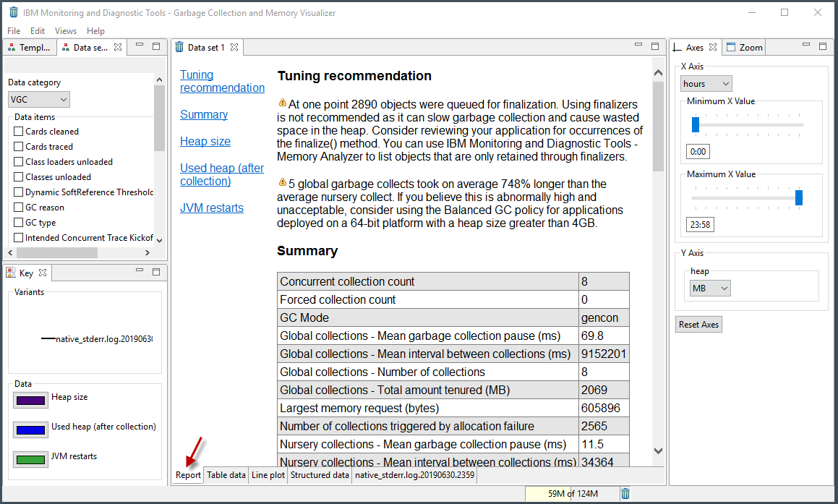Open the X Axis hours dropdown

pyautogui.click(x=706, y=83)
